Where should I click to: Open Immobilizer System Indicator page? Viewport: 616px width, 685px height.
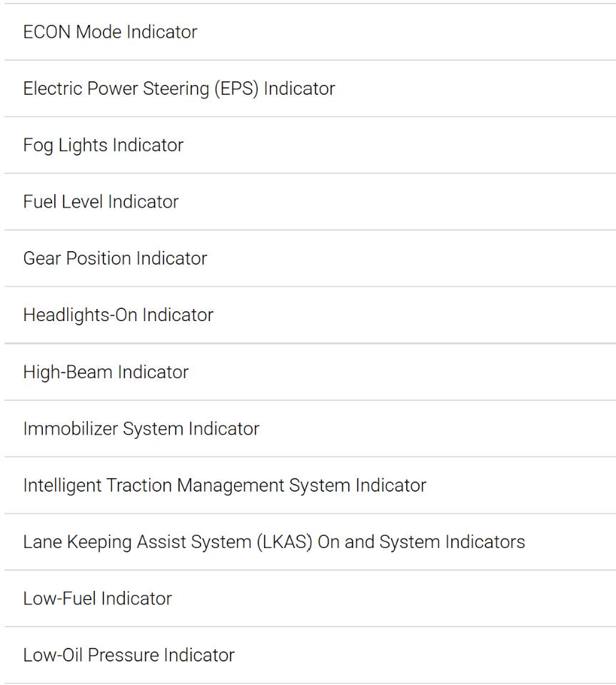pos(310,429)
